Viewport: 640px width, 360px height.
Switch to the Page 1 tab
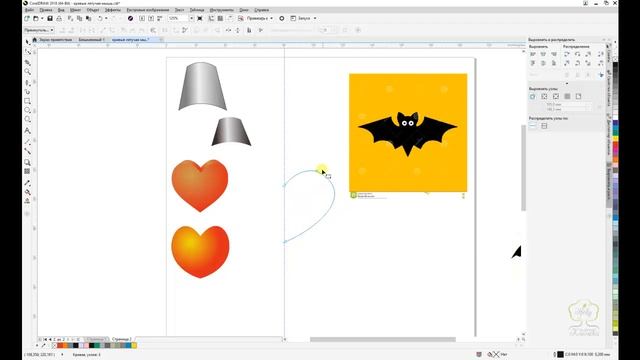click(x=96, y=339)
